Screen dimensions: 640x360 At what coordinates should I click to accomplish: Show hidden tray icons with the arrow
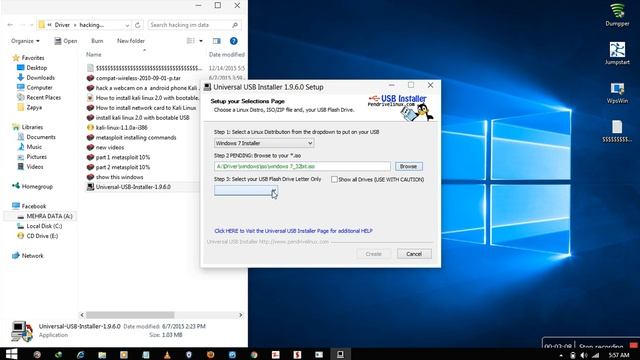click(561, 356)
